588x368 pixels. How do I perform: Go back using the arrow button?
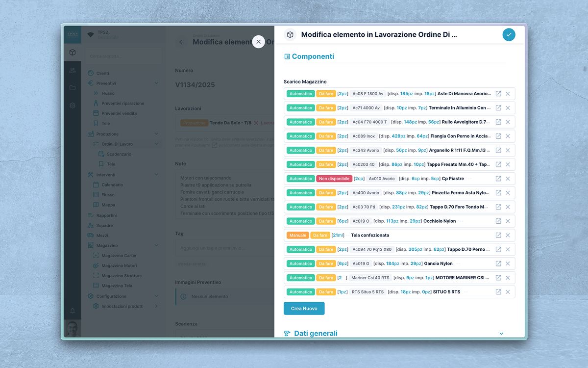(182, 42)
